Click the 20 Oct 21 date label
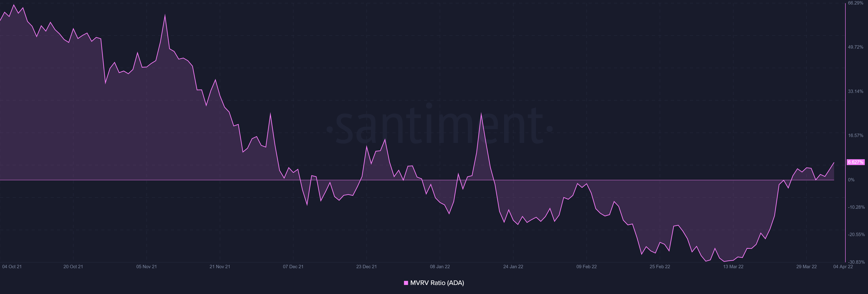Screen dimensions: 868x294 coord(73,267)
